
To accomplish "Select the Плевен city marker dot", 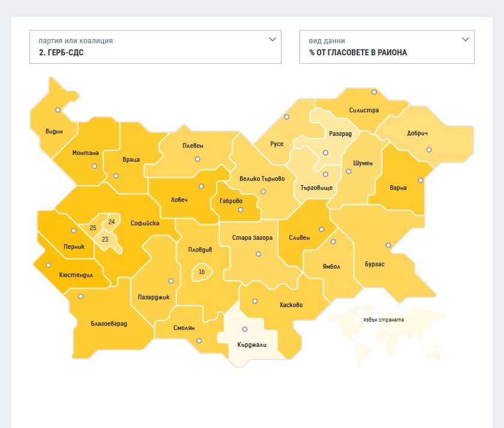I will [197, 159].
